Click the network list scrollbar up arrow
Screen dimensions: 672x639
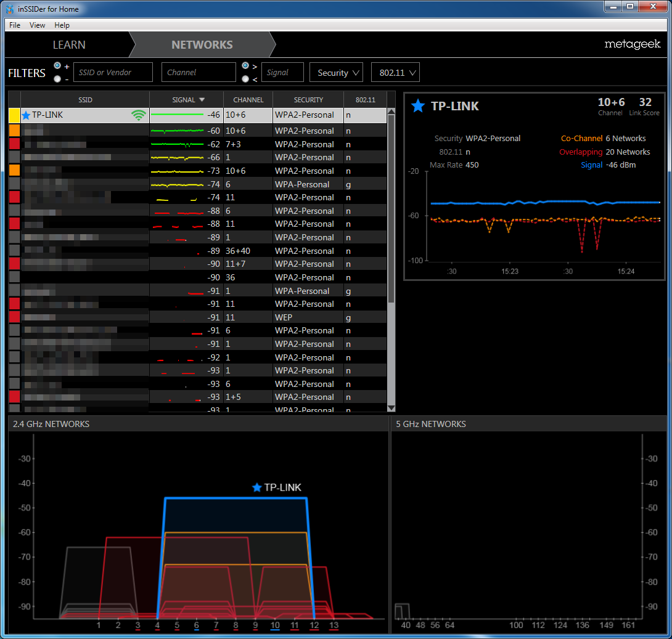pos(391,112)
